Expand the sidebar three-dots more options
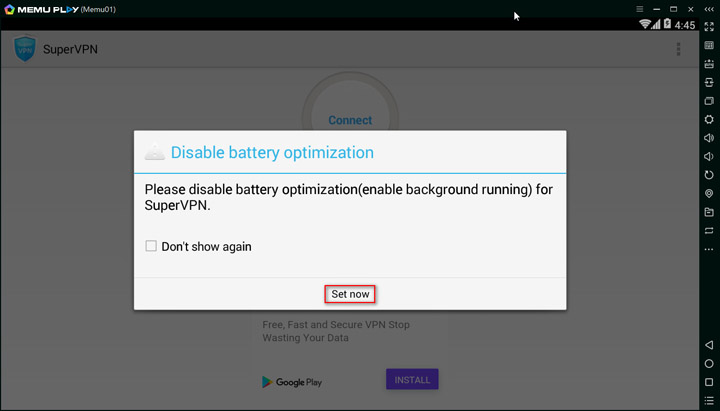This screenshot has width=720, height=411. pos(709,249)
